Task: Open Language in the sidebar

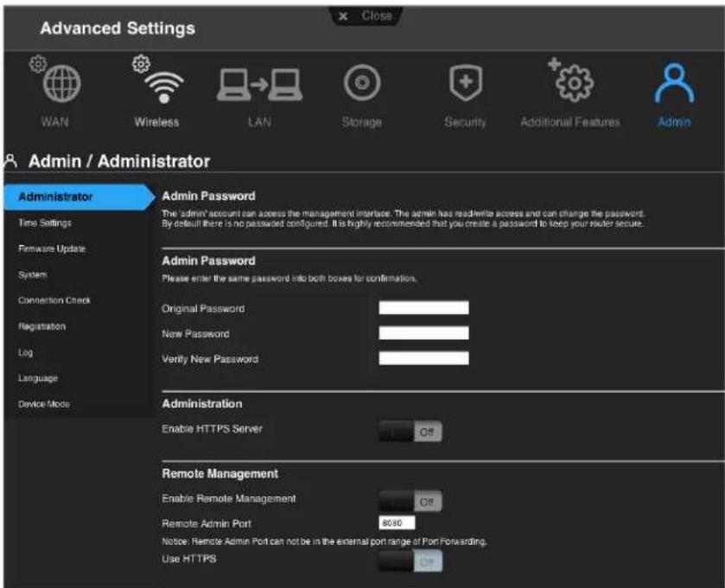Action: pos(38,378)
